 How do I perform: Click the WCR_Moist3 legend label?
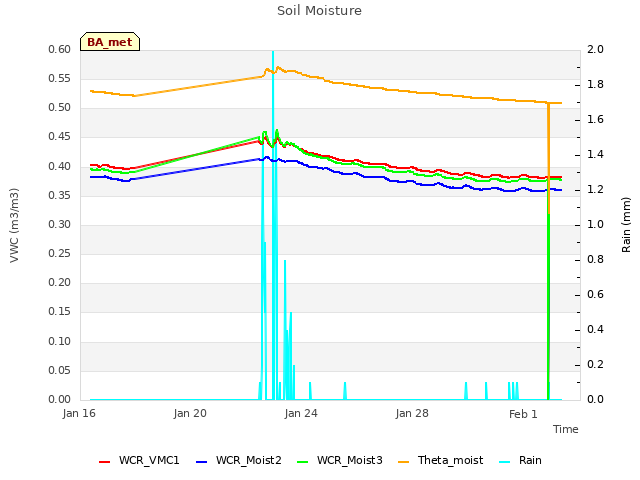point(349,460)
